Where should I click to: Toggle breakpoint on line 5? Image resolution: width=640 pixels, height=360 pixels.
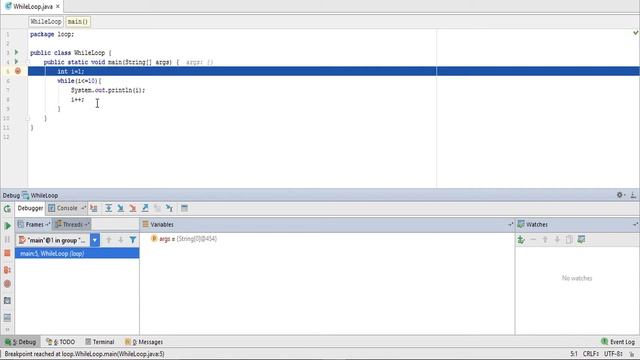[18, 71]
